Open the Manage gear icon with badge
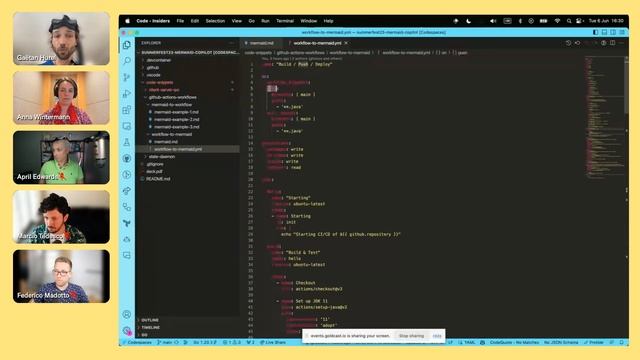The width and height of the screenshot is (640, 360). (127, 330)
